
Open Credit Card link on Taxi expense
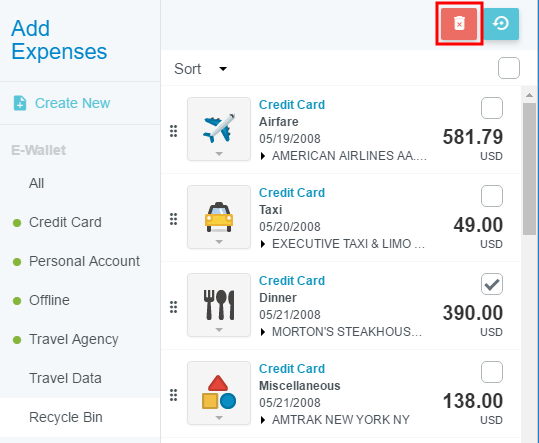[x=292, y=192]
